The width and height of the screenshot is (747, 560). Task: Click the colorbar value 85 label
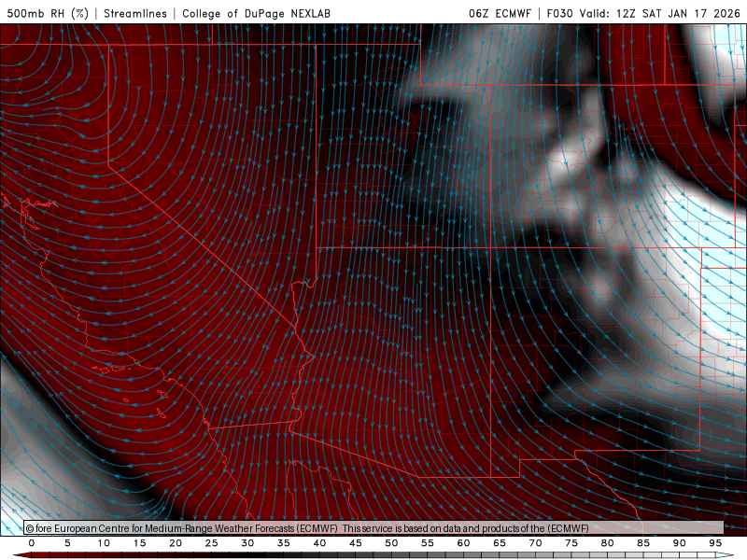(x=643, y=543)
